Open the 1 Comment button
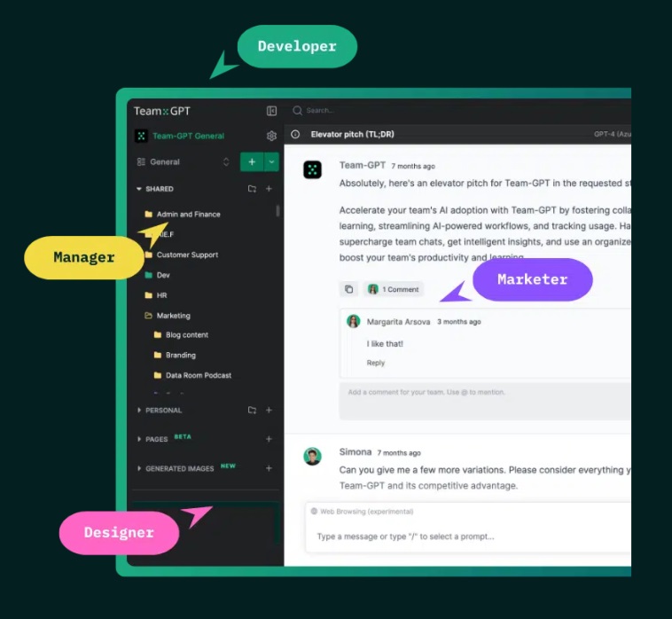 coord(394,289)
